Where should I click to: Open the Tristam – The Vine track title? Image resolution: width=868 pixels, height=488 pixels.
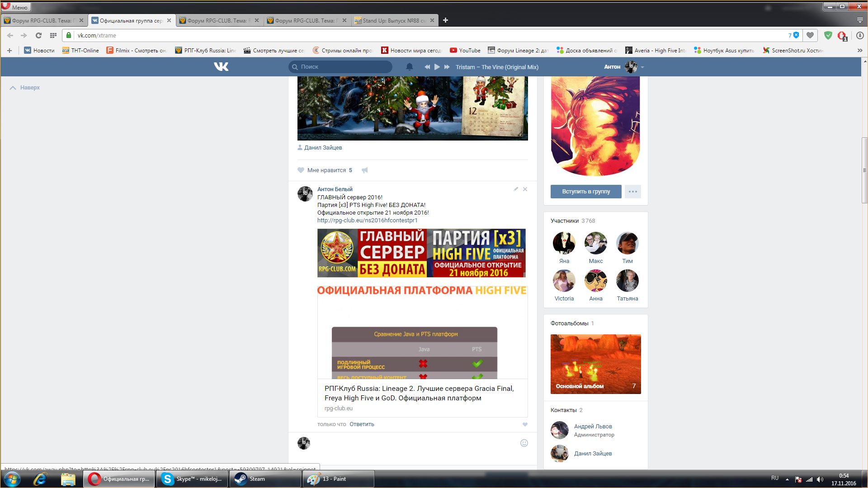(497, 67)
